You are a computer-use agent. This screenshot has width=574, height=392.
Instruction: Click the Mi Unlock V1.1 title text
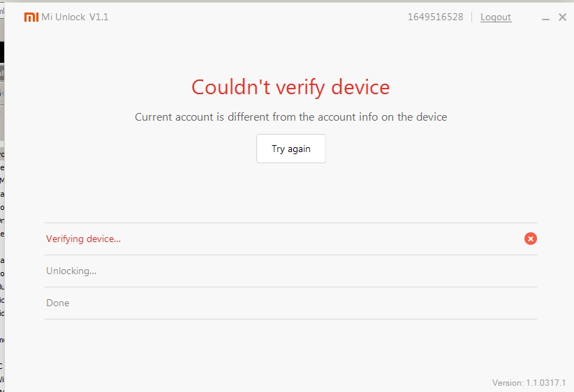[x=75, y=17]
